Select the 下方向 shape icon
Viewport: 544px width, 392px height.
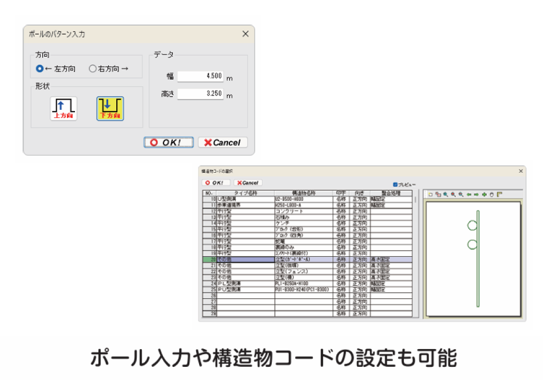click(x=110, y=109)
